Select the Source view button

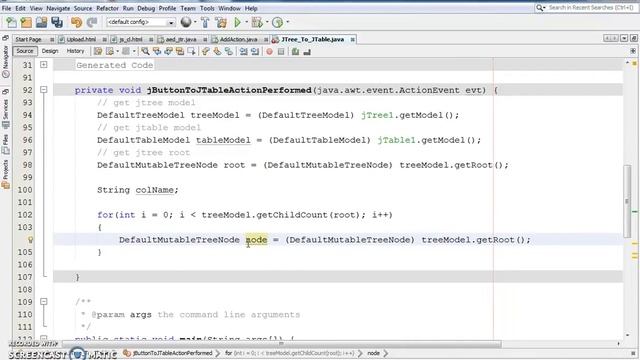coord(24,51)
